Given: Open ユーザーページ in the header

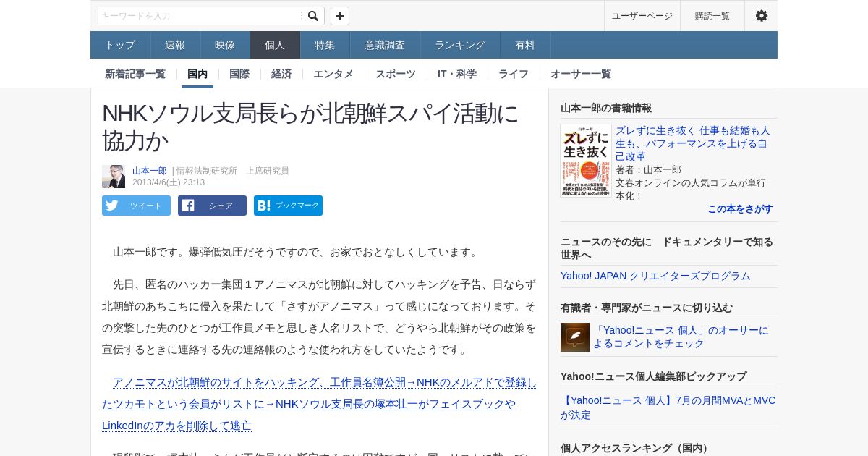Looking at the screenshot, I should pyautogui.click(x=642, y=16).
